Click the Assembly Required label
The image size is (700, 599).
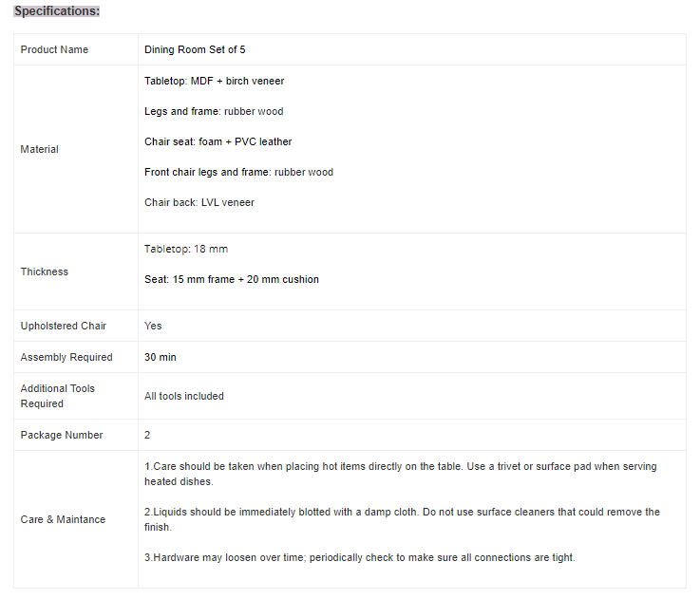point(66,357)
